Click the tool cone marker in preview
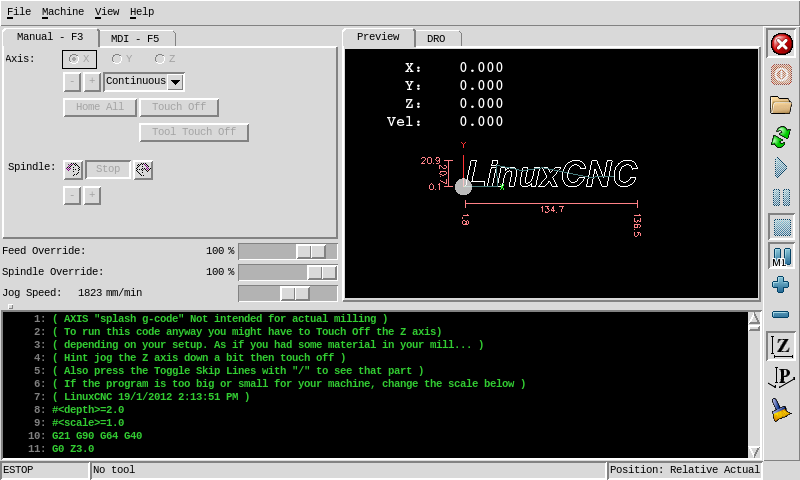This screenshot has width=800, height=480. 463,186
